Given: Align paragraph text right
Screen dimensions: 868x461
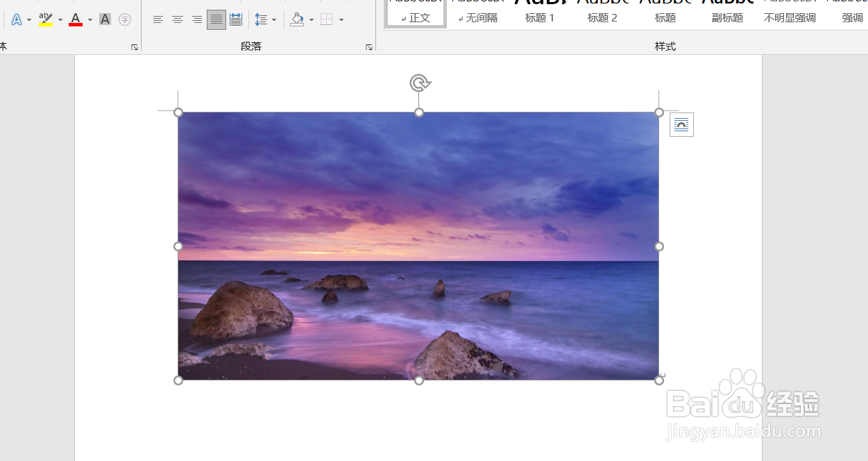Looking at the screenshot, I should [x=197, y=19].
